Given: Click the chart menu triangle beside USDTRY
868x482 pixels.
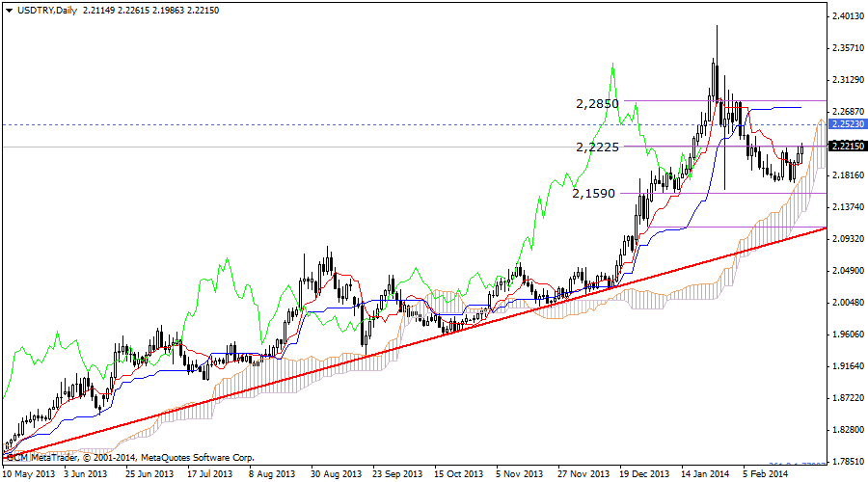Looking at the screenshot, I should point(9,11).
